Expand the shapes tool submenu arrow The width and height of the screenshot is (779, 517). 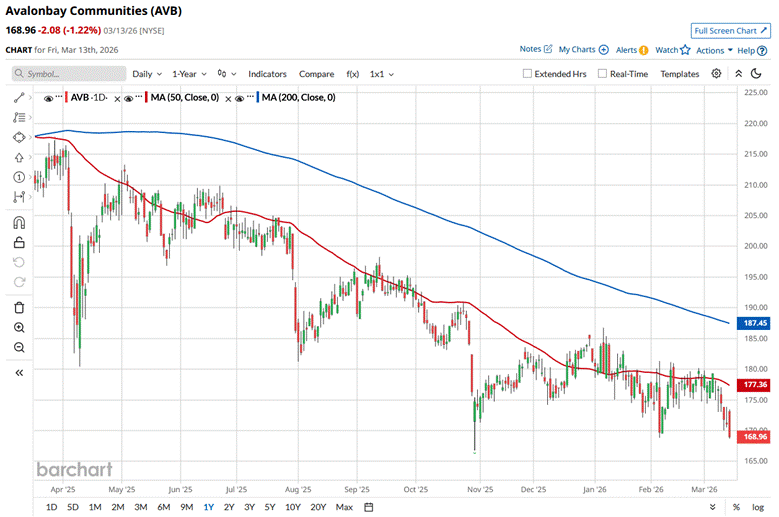tap(30, 137)
